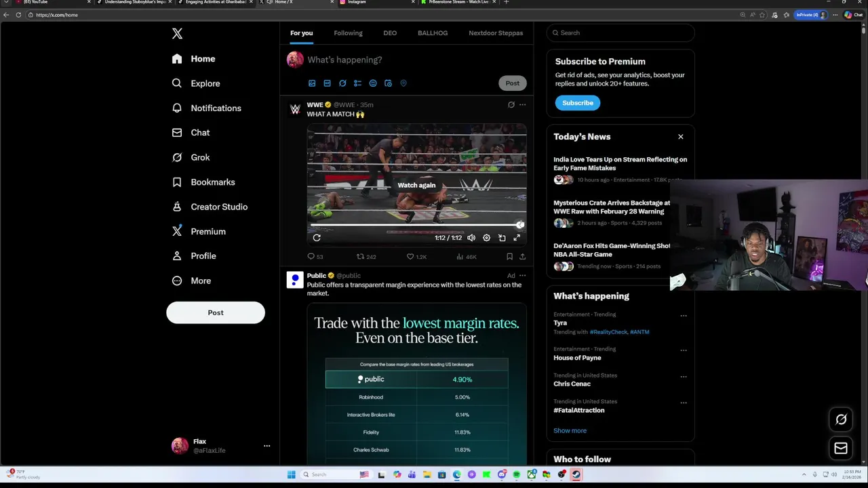This screenshot has height=488, width=868.
Task: Click the schedule post icon
Action: coord(388,83)
